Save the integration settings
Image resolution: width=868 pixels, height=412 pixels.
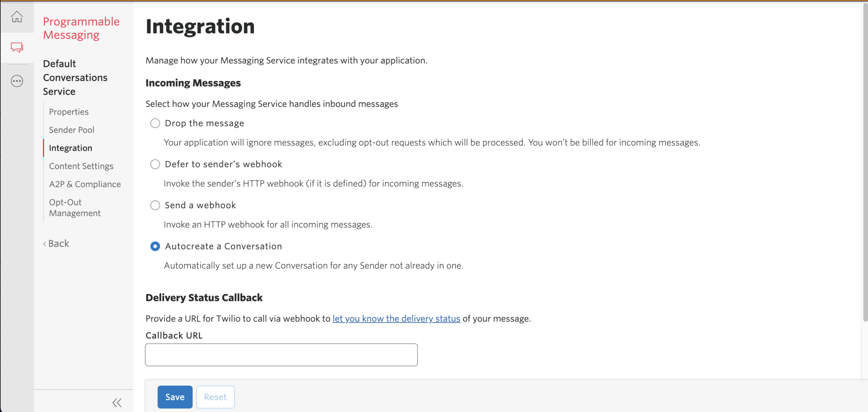pos(175,397)
